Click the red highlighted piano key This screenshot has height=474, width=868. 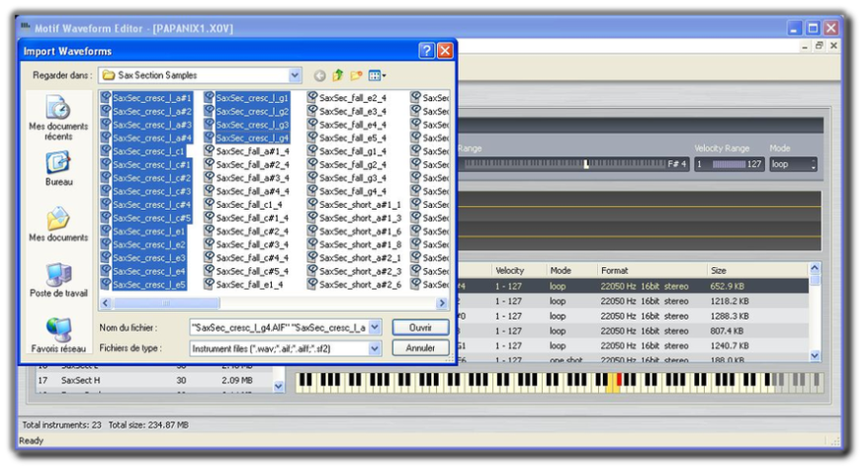[620, 379]
